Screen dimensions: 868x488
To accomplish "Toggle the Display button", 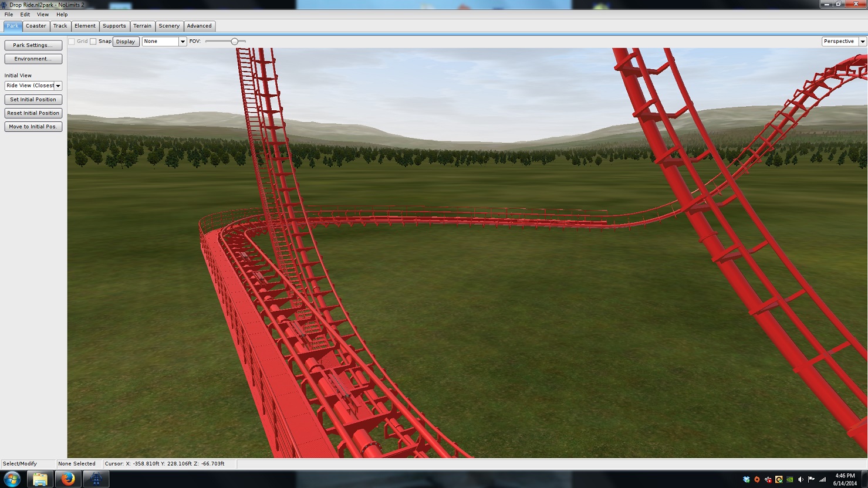I will [x=126, y=42].
